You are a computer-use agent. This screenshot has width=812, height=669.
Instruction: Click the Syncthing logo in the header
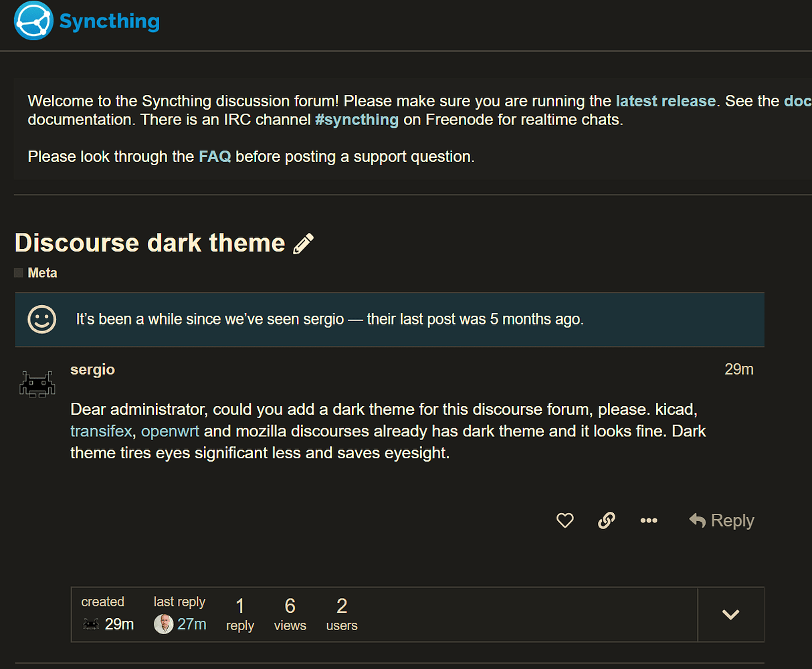(x=33, y=21)
